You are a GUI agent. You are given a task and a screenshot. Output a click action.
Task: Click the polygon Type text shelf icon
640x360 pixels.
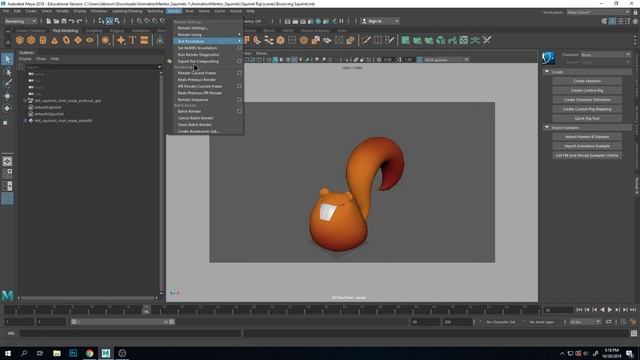(x=133, y=40)
